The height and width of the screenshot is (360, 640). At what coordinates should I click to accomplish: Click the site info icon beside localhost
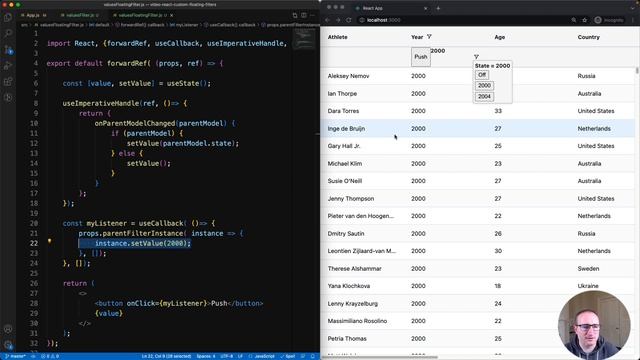pos(362,20)
